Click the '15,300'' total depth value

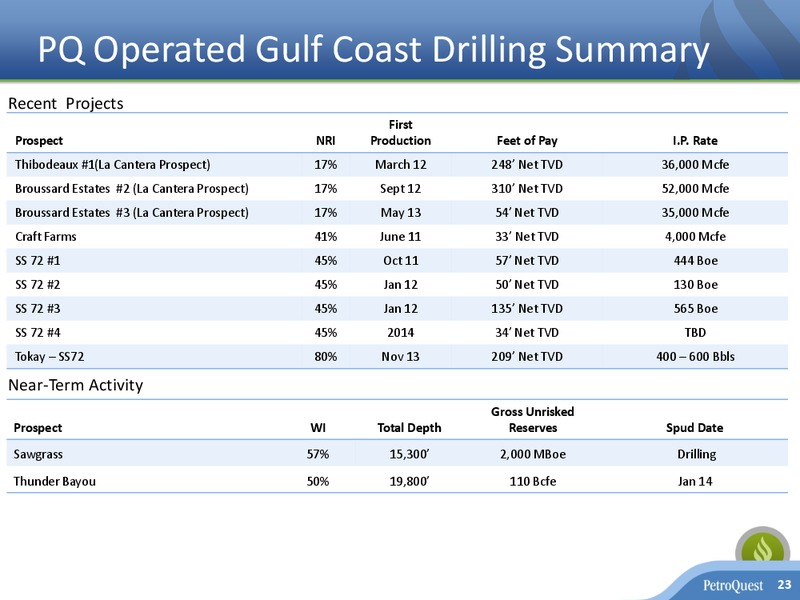pyautogui.click(x=409, y=455)
